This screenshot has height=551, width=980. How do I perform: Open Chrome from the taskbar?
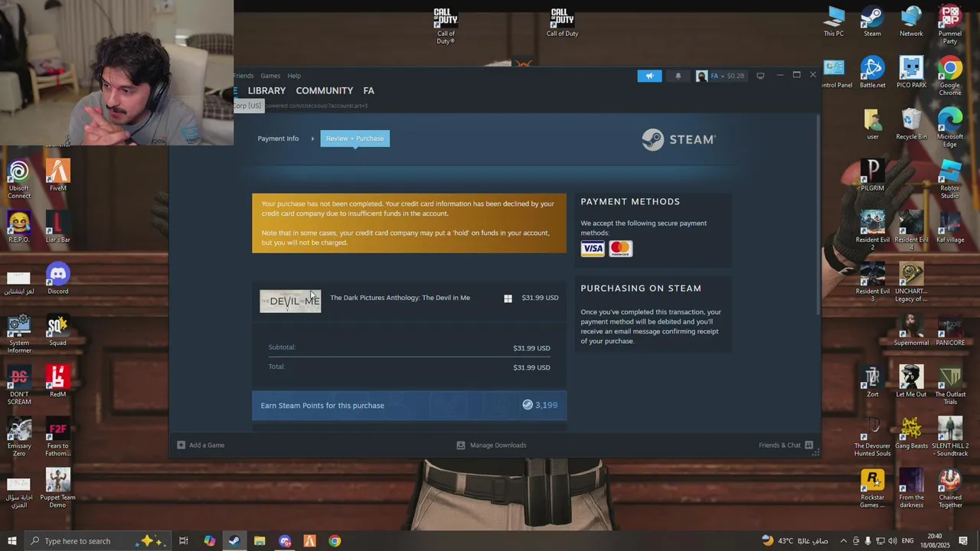[x=335, y=541]
